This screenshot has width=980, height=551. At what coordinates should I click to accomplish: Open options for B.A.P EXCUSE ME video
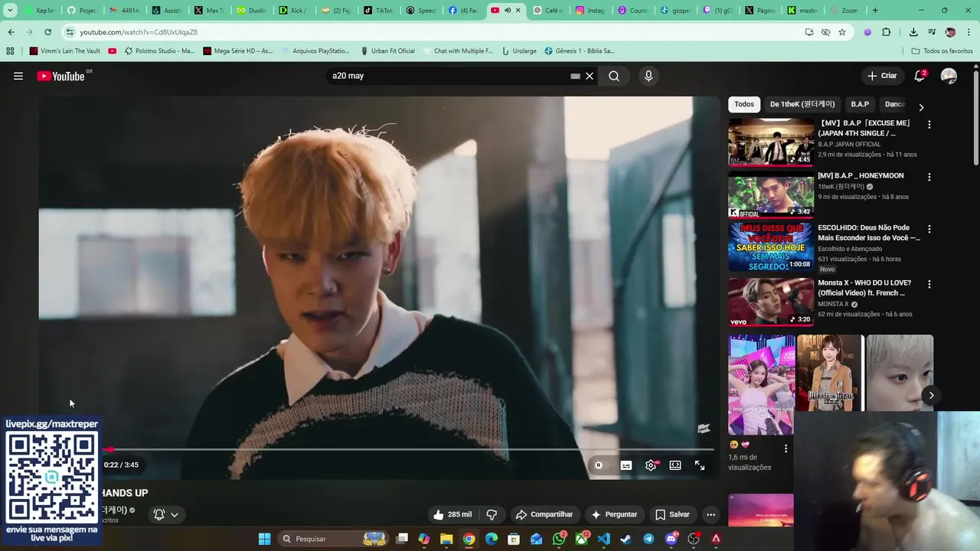(929, 124)
